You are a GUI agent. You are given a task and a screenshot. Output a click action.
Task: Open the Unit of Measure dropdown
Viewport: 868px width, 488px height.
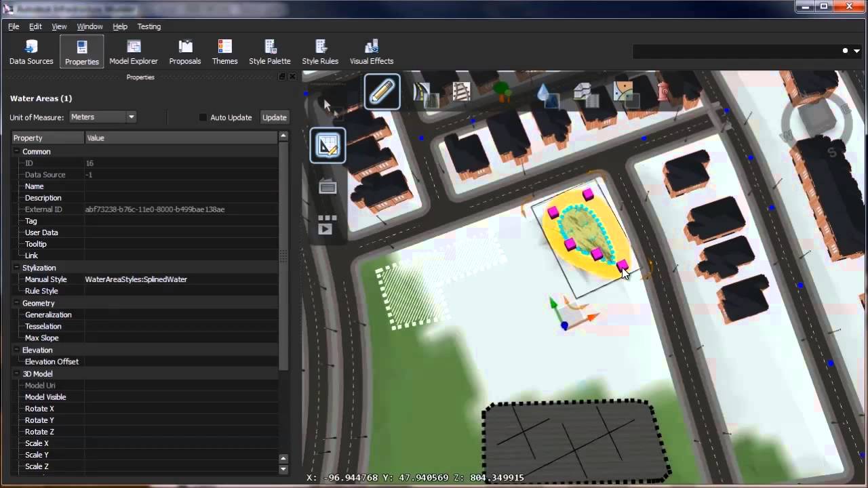pyautogui.click(x=131, y=117)
